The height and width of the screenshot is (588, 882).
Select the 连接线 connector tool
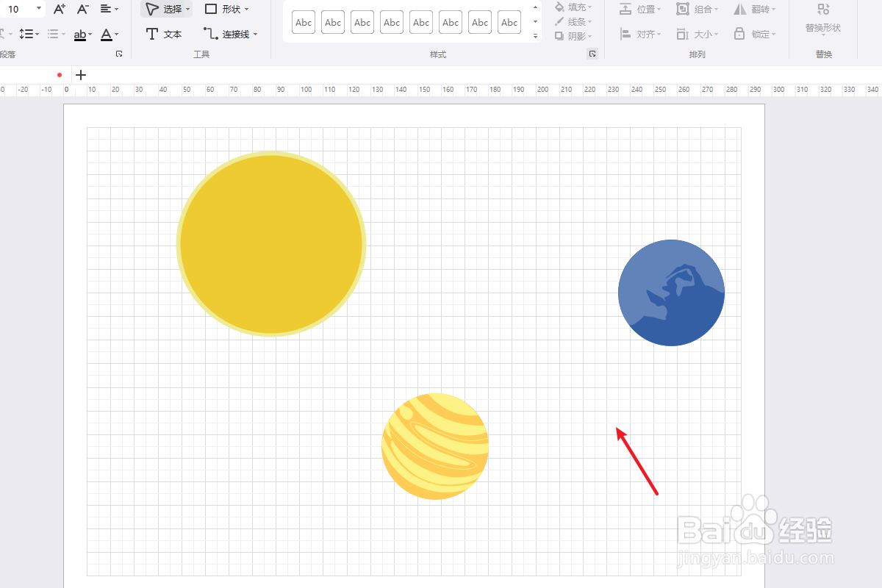pyautogui.click(x=230, y=34)
